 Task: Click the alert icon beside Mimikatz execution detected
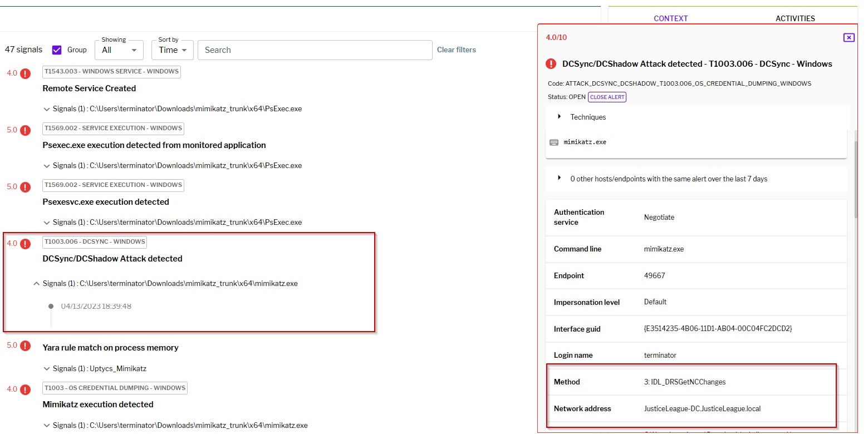[25, 389]
